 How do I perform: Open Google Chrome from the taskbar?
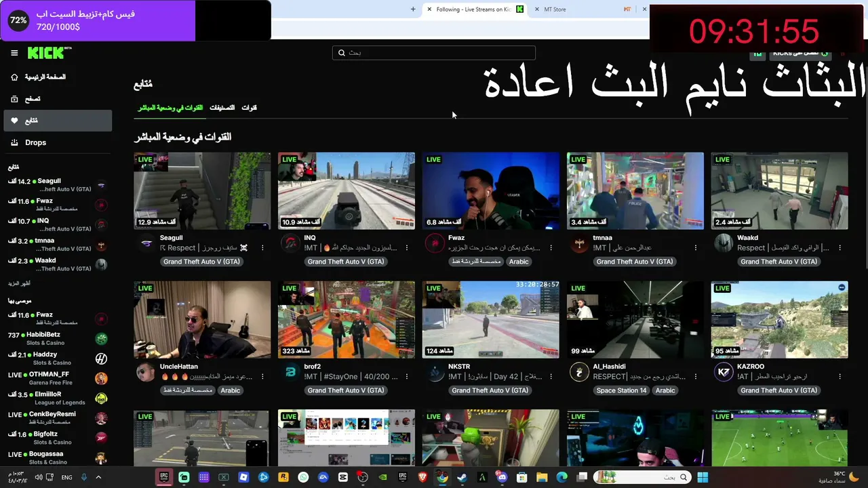pos(442,477)
